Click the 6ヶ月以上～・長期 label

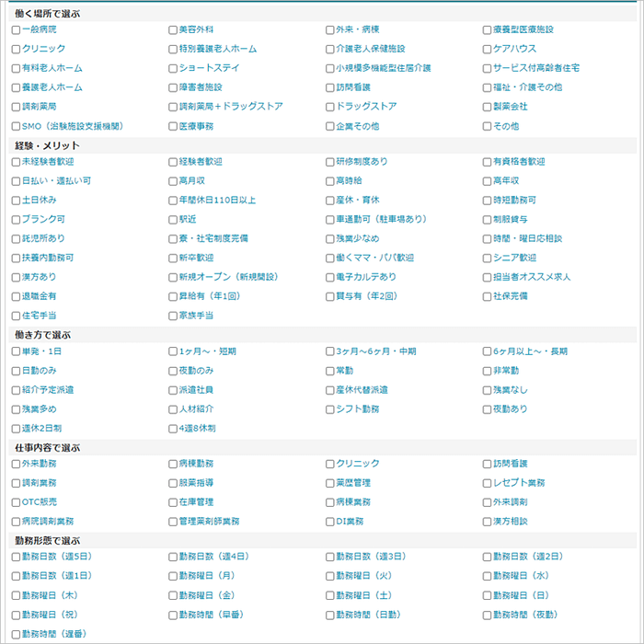pyautogui.click(x=530, y=351)
